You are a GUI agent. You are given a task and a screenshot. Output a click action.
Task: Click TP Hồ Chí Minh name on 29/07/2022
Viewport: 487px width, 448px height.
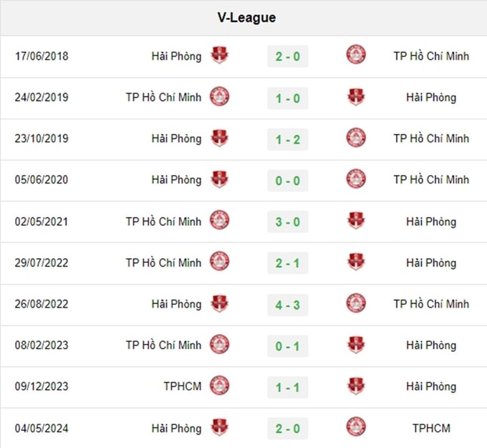163,263
